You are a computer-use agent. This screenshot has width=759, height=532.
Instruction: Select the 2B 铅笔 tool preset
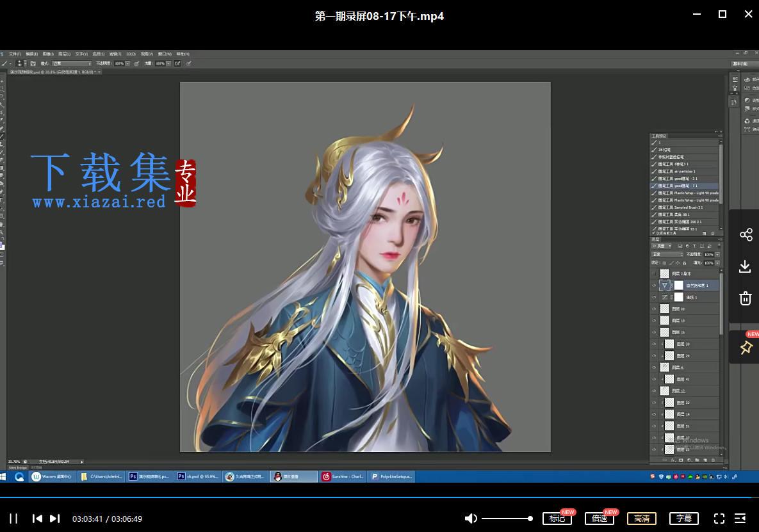pyautogui.click(x=685, y=150)
